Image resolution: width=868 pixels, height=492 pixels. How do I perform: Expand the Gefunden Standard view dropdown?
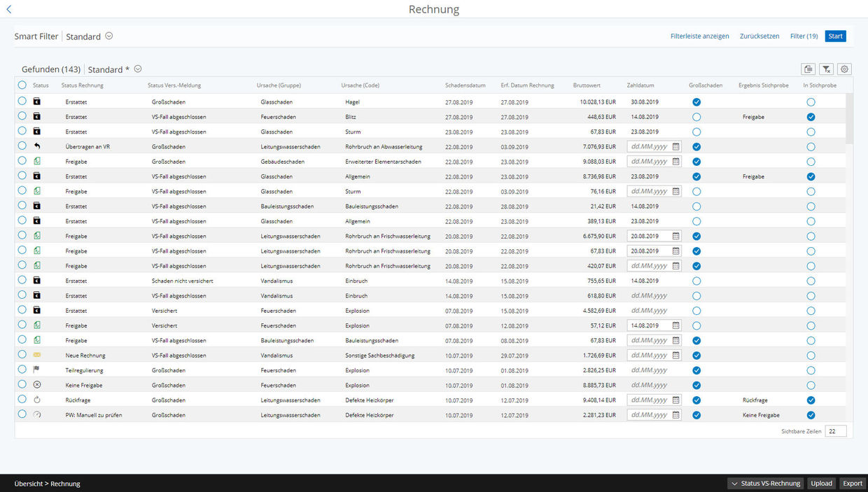138,69
